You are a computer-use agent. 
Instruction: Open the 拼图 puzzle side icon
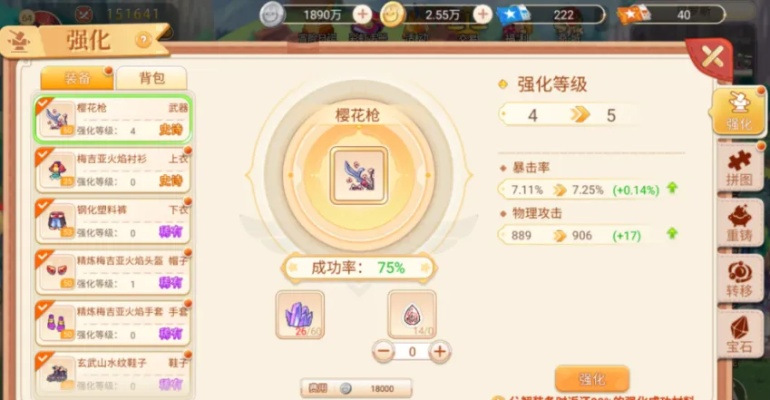coord(740,167)
